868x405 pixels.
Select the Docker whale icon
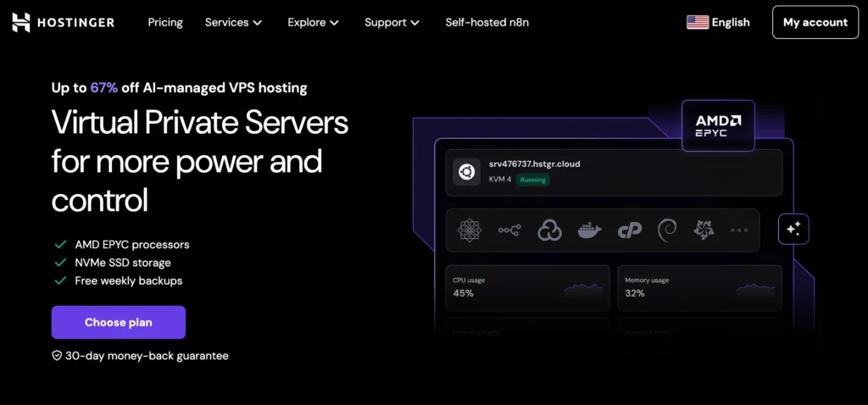[590, 230]
